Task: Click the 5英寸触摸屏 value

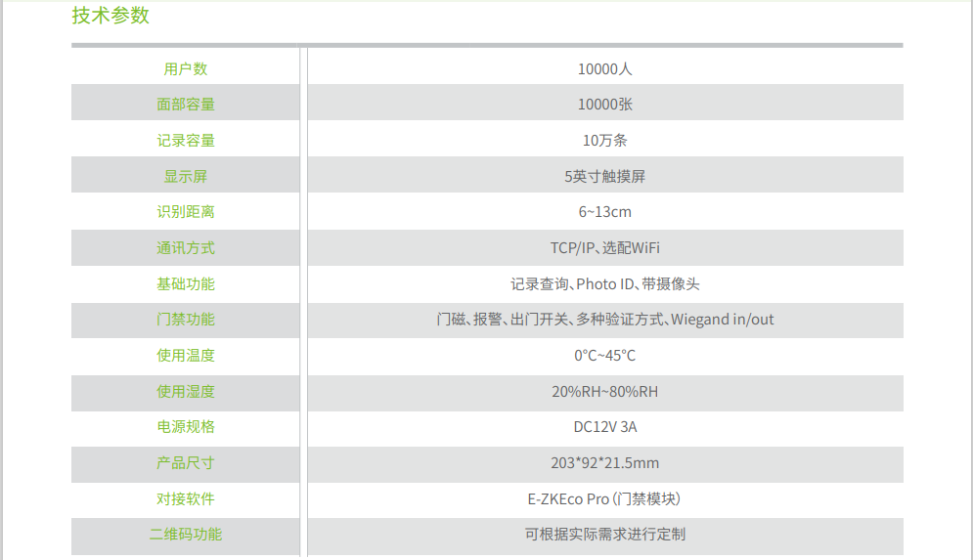Action: coord(605,176)
